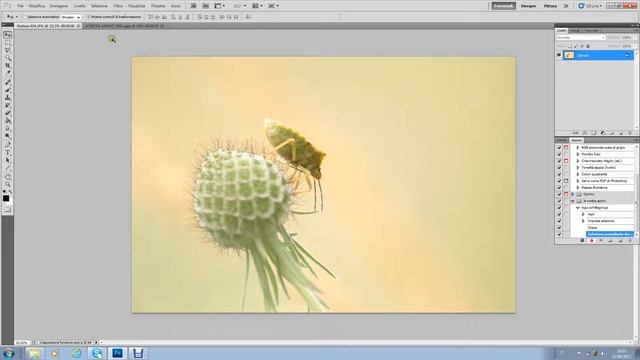Image resolution: width=640 pixels, height=360 pixels.
Task: Select the Zoom tool in the toolbox
Action: pyautogui.click(x=7, y=184)
